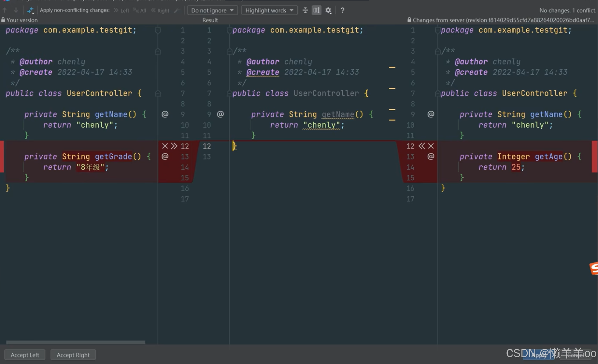Place cursor at Result line 12 brace

pos(235,146)
